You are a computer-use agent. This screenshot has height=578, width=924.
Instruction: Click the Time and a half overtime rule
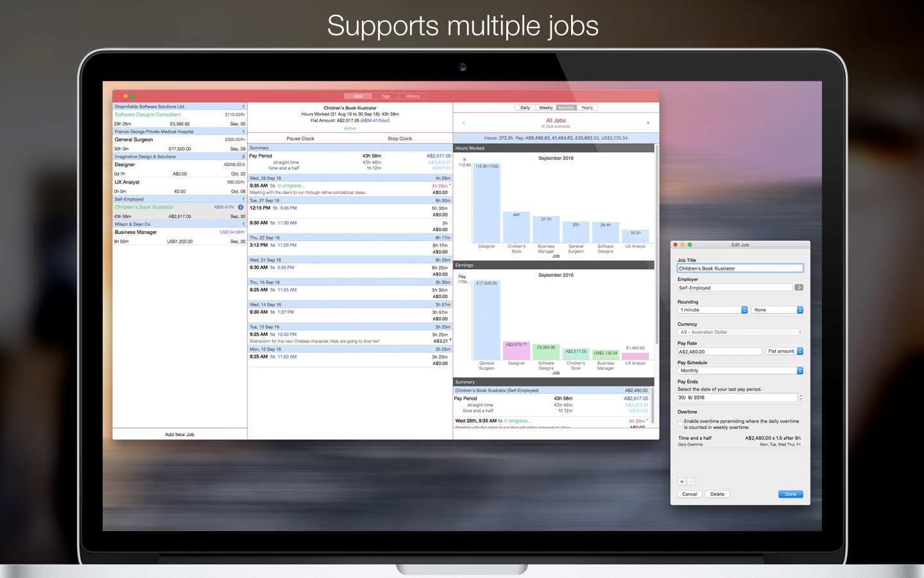739,441
